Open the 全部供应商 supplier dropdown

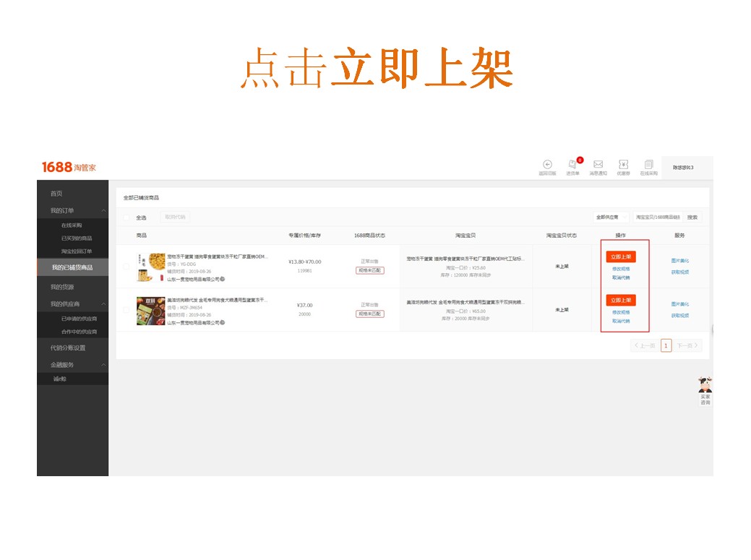click(609, 217)
